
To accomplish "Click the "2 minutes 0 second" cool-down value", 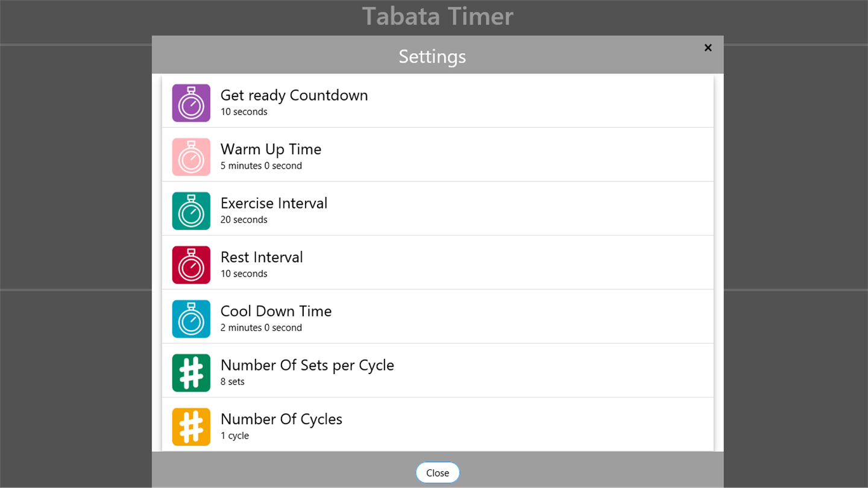I will coord(261,328).
